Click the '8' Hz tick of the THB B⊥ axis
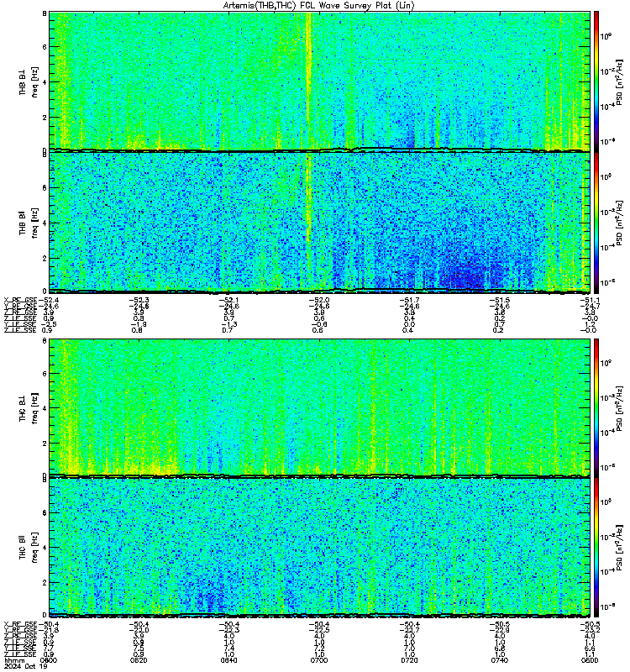 [x=45, y=13]
